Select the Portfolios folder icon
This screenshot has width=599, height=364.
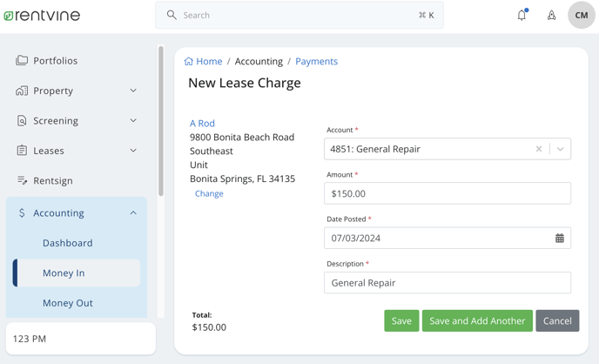[x=22, y=60]
